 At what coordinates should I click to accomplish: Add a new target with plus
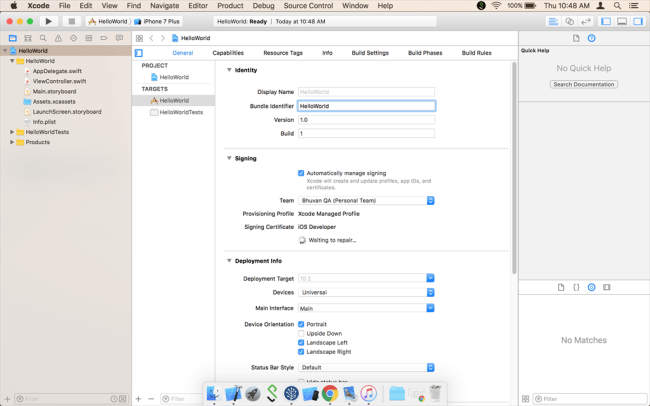pyautogui.click(x=138, y=399)
